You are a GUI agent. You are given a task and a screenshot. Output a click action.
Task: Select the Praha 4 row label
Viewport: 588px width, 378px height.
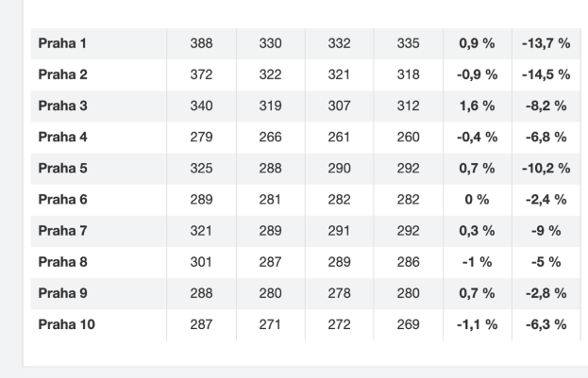[x=62, y=137]
